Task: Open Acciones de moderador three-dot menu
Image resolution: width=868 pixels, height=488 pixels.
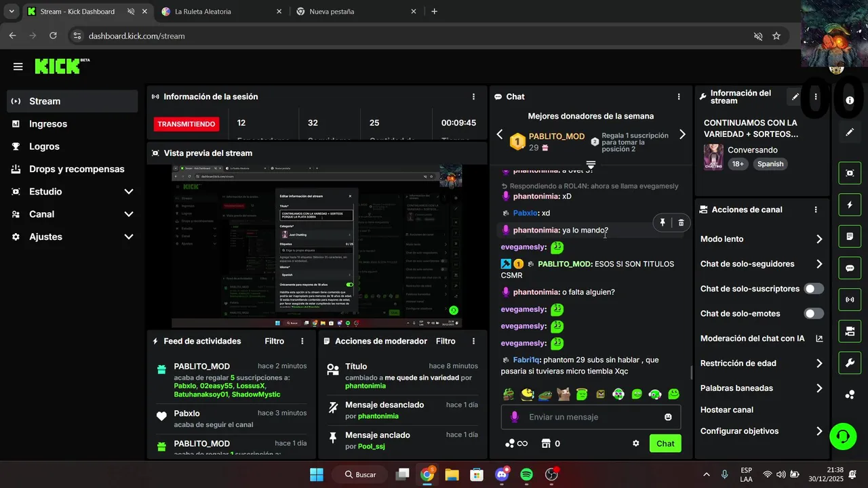Action: click(x=473, y=341)
